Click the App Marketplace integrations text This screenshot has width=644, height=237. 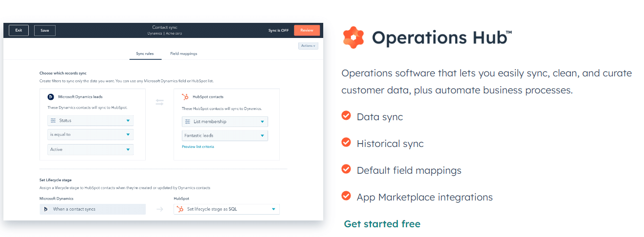point(425,197)
